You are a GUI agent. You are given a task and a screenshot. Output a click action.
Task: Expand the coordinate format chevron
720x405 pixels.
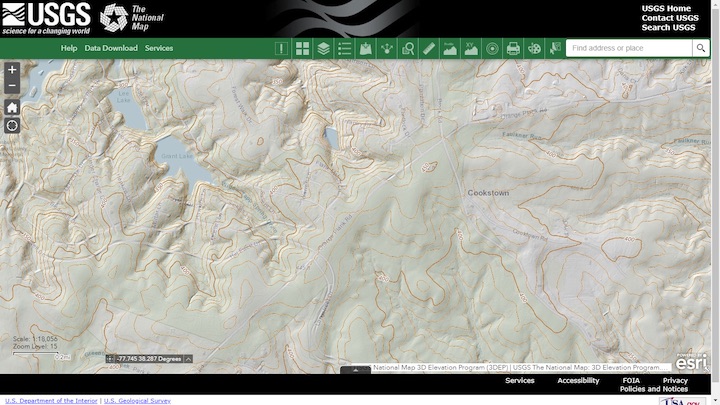(x=188, y=358)
